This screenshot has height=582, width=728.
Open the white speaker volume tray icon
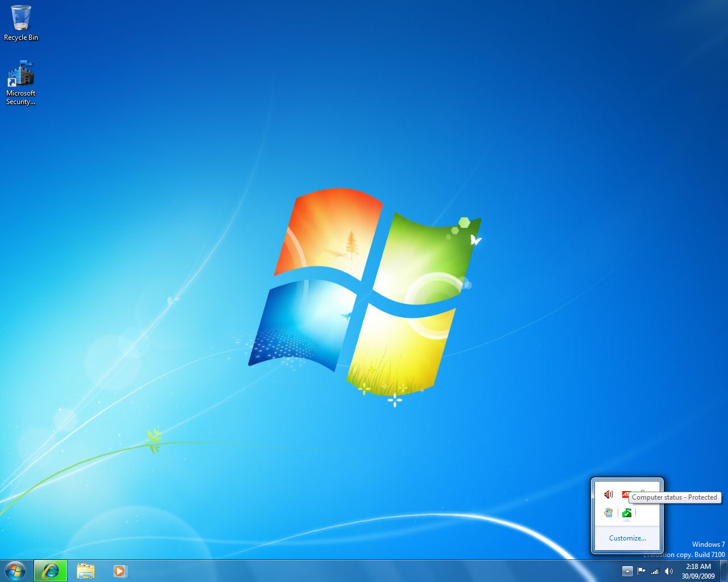point(669,571)
